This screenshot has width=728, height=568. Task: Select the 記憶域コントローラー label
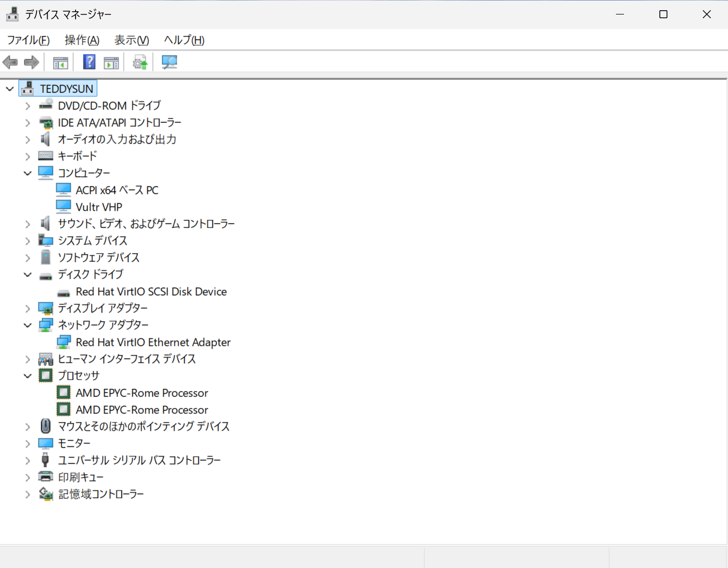coord(101,494)
